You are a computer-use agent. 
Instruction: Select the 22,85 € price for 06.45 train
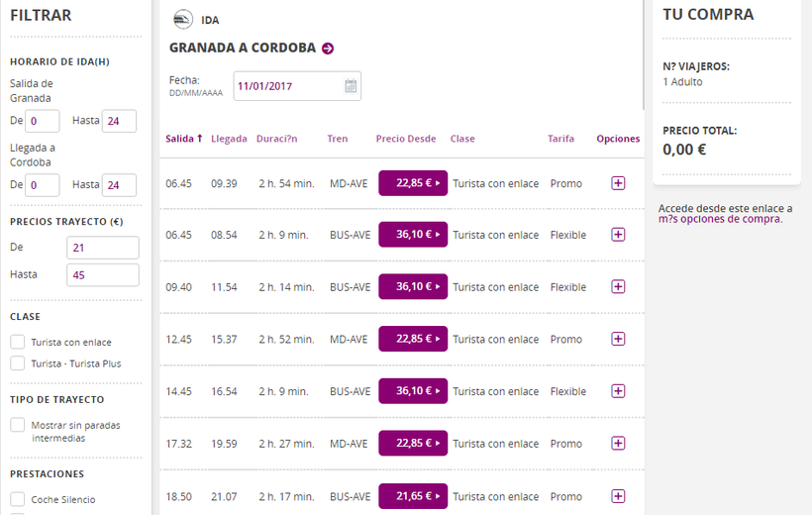[412, 183]
